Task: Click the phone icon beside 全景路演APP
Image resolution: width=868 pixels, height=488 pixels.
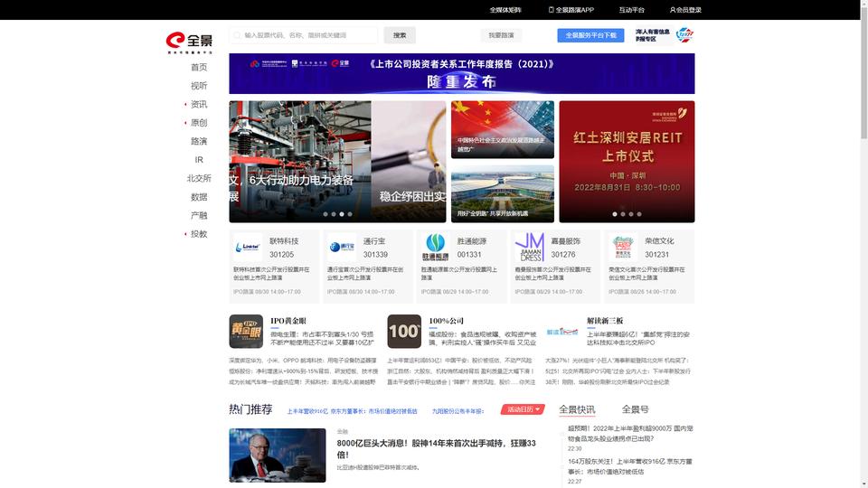Action: pos(551,10)
